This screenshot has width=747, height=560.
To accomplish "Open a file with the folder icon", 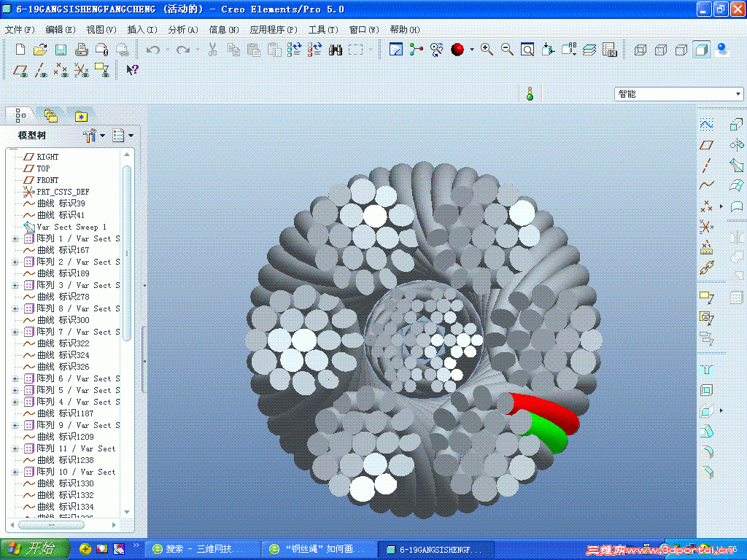I will (41, 50).
